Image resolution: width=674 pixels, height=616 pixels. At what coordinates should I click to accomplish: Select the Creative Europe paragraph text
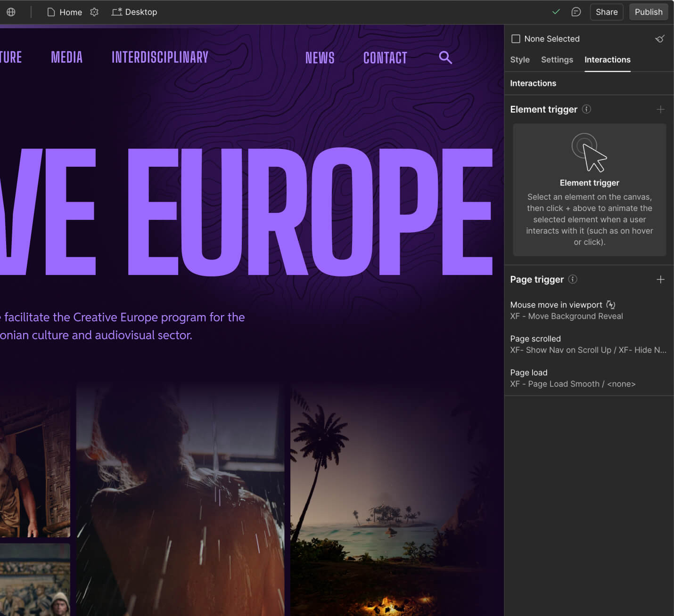[x=123, y=326]
